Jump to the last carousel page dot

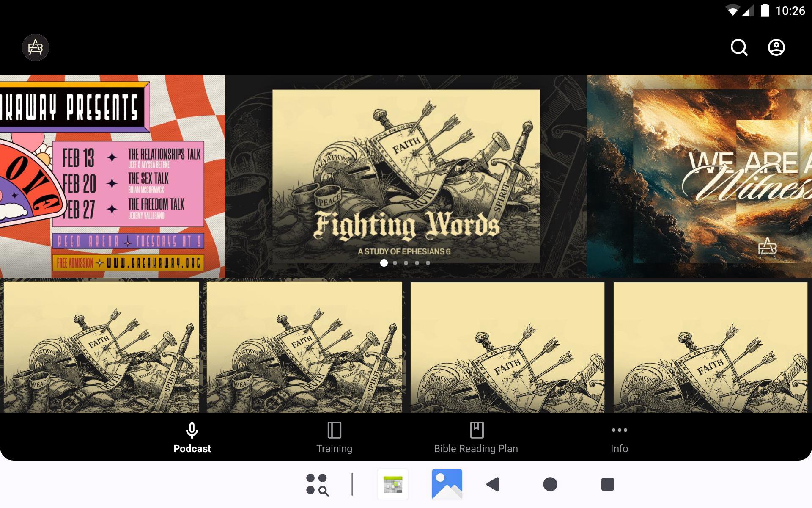(428, 263)
